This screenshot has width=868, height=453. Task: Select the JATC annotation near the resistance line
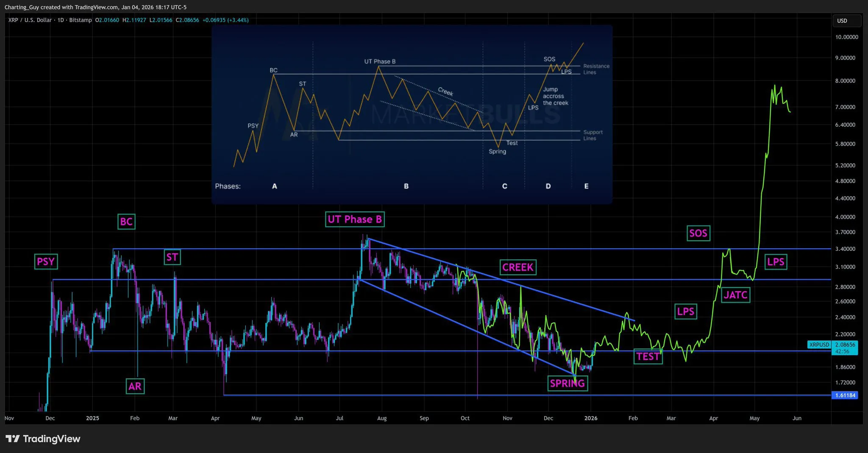tap(736, 295)
